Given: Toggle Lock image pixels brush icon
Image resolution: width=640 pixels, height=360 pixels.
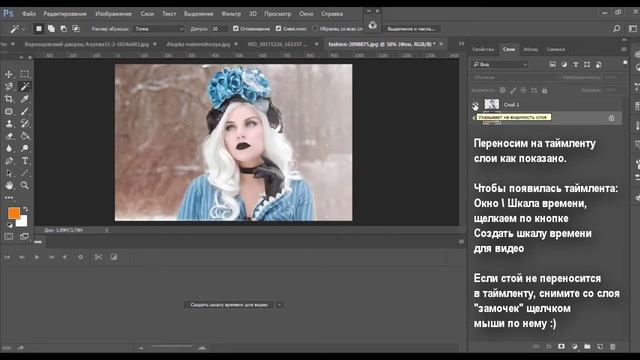Looking at the screenshot, I should [513, 91].
